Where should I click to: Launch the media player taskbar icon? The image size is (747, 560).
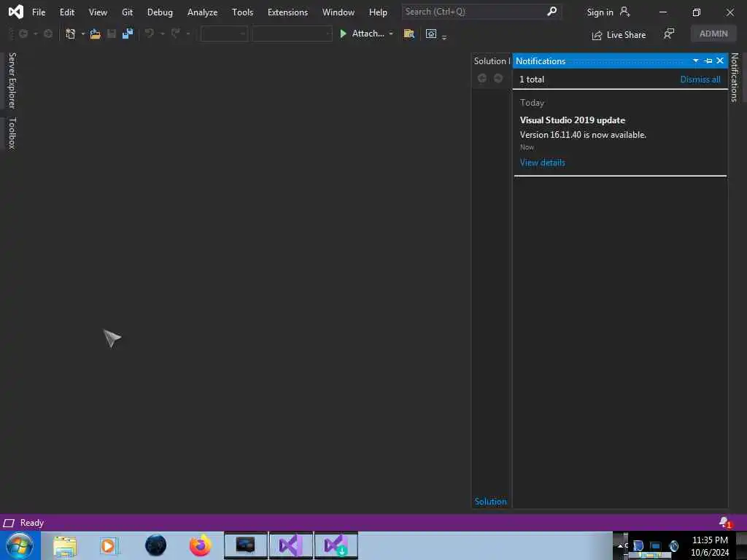[109, 545]
